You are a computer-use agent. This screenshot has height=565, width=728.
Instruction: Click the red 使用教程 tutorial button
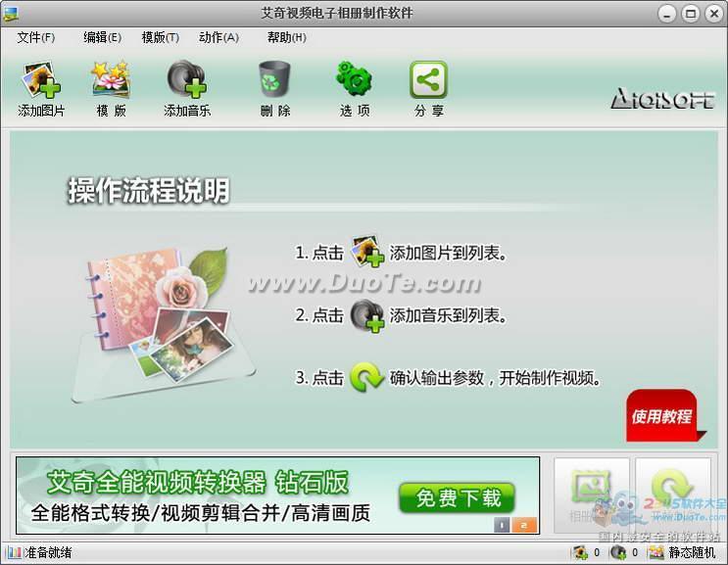(663, 415)
